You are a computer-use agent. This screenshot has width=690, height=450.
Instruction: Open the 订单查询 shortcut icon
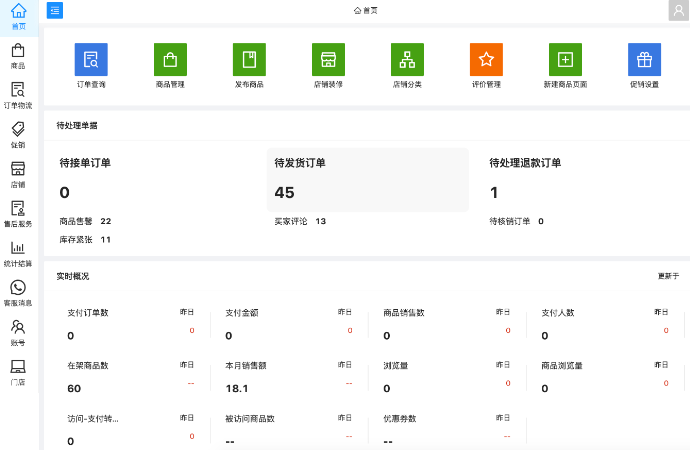(91, 60)
